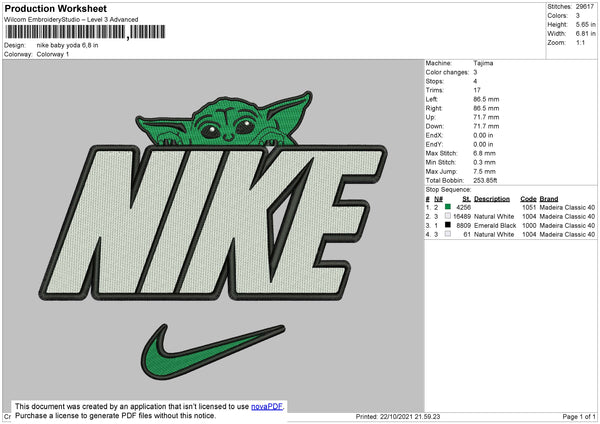The image size is (600, 424).
Task: Click the 'Stop Sequence:' heading
Action: point(448,189)
